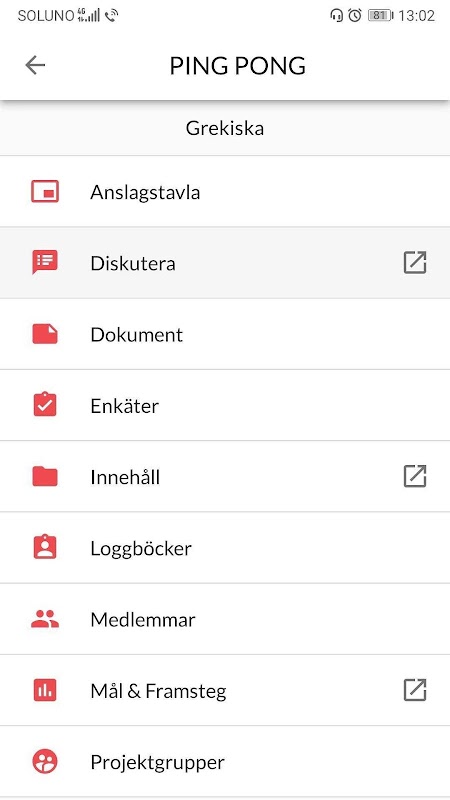This screenshot has width=450, height=800.
Task: Click the red Innehåll folder icon
Action: tap(45, 477)
